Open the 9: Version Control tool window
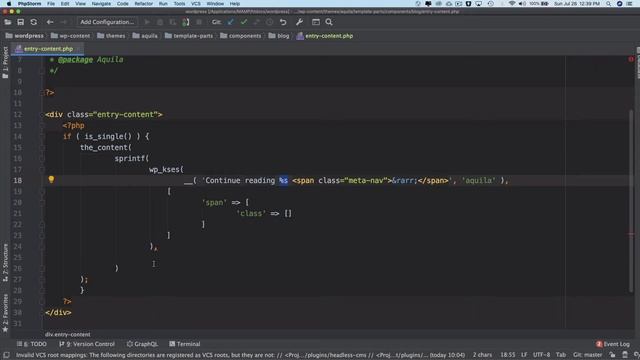This screenshot has height=360, width=640. pos(87,344)
